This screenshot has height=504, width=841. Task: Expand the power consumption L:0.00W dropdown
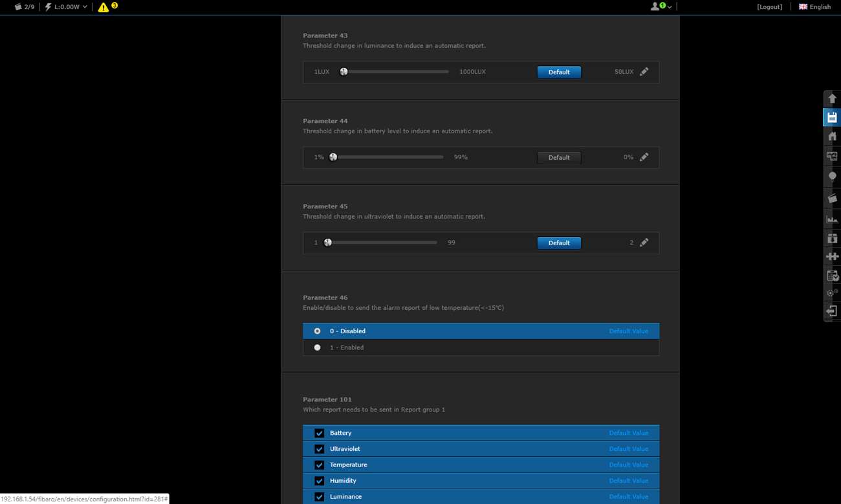coord(66,7)
